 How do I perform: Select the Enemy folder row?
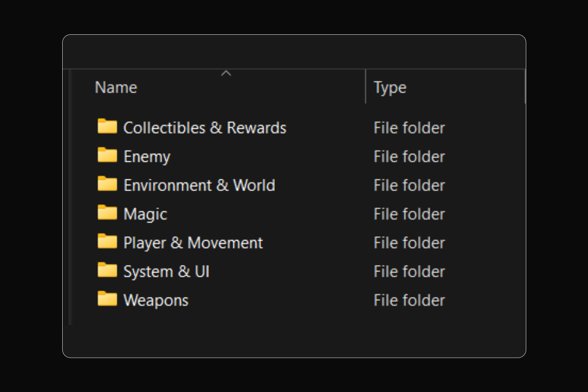pos(147,156)
